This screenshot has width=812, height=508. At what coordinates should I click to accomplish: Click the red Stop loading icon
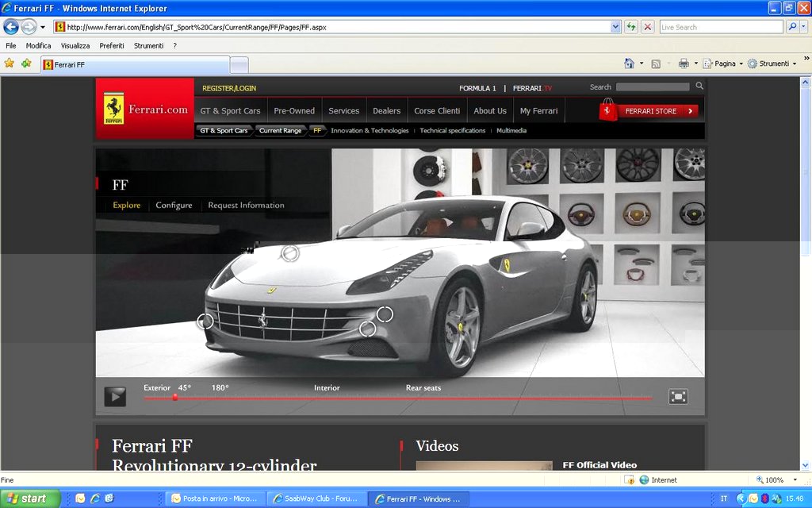click(648, 27)
